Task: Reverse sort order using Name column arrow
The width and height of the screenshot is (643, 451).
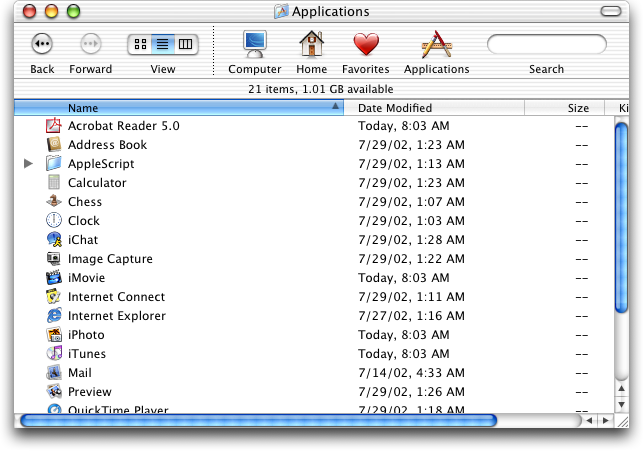Action: (x=335, y=107)
